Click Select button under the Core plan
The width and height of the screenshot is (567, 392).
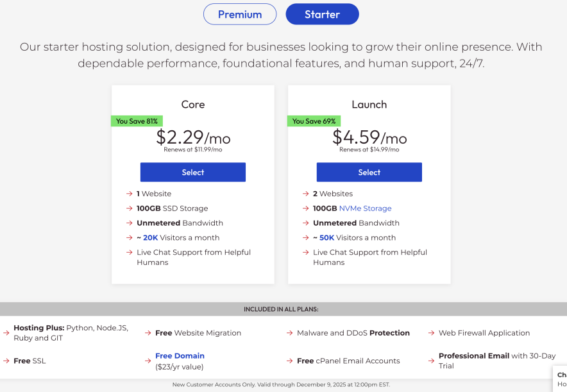click(x=192, y=172)
